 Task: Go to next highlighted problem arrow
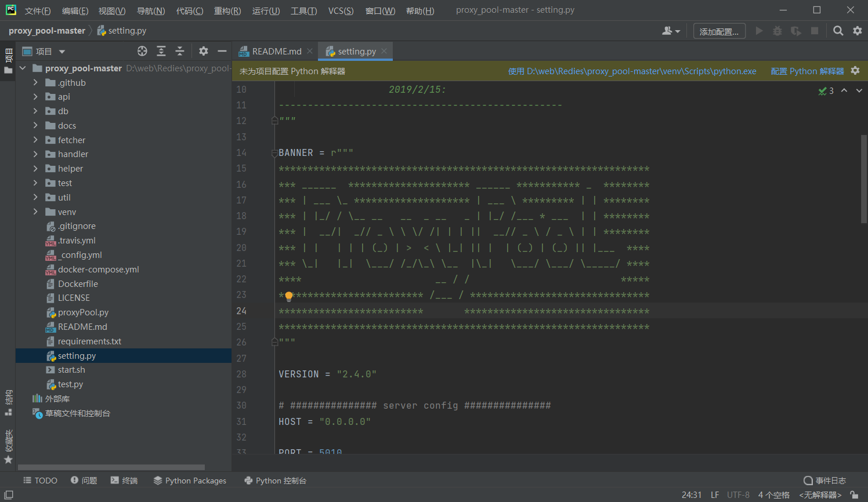pos(859,90)
